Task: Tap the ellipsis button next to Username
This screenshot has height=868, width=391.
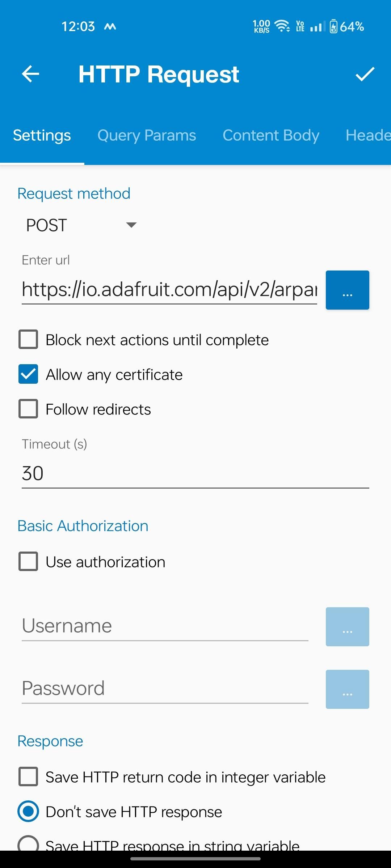Action: pyautogui.click(x=347, y=627)
